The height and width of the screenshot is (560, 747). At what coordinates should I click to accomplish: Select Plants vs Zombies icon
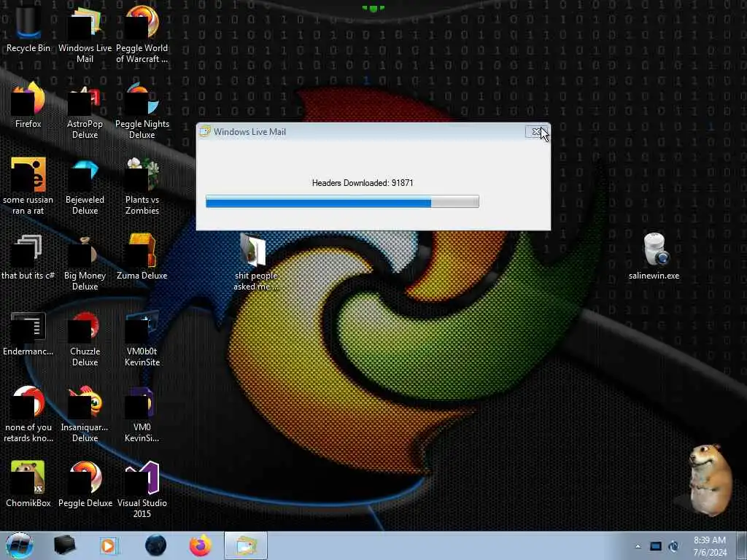(x=142, y=186)
